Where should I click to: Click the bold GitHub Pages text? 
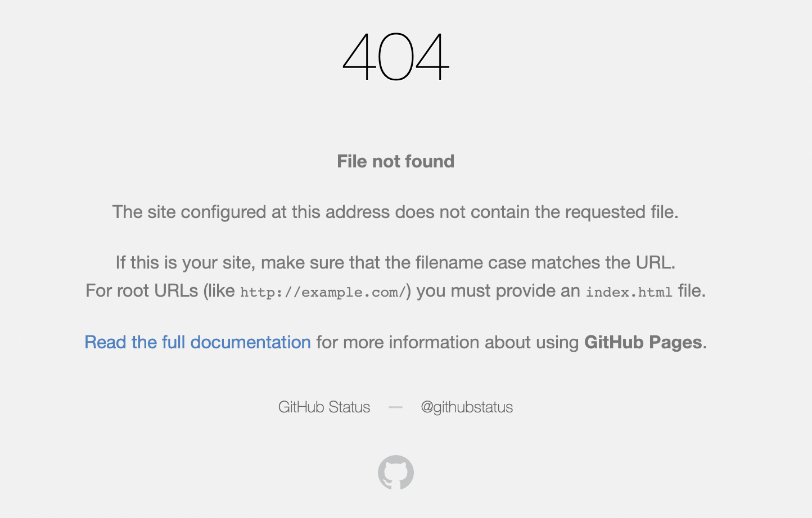[x=643, y=342]
